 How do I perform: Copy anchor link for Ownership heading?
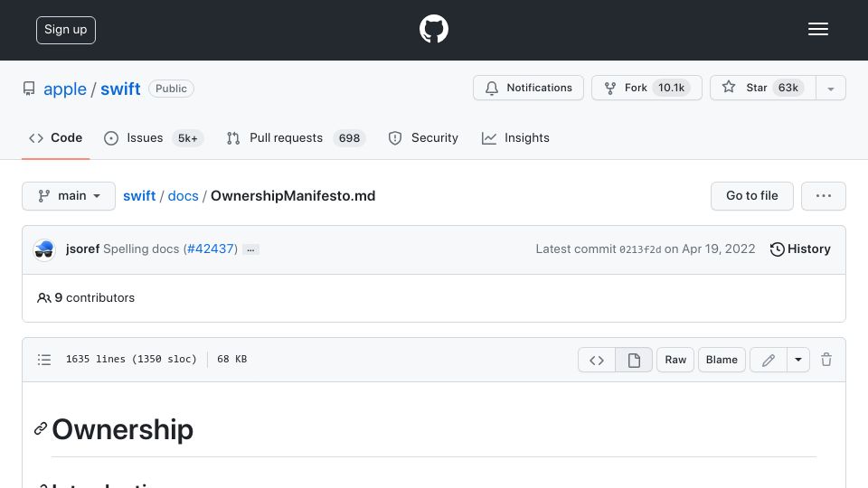pyautogui.click(x=41, y=428)
